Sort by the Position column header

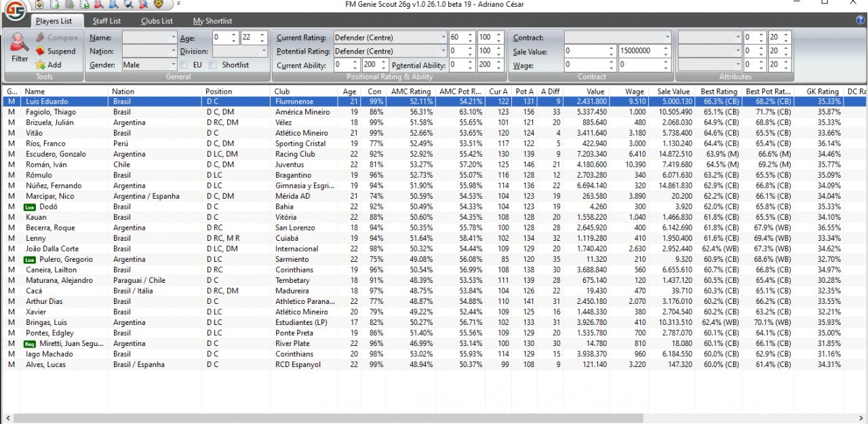[x=237, y=92]
